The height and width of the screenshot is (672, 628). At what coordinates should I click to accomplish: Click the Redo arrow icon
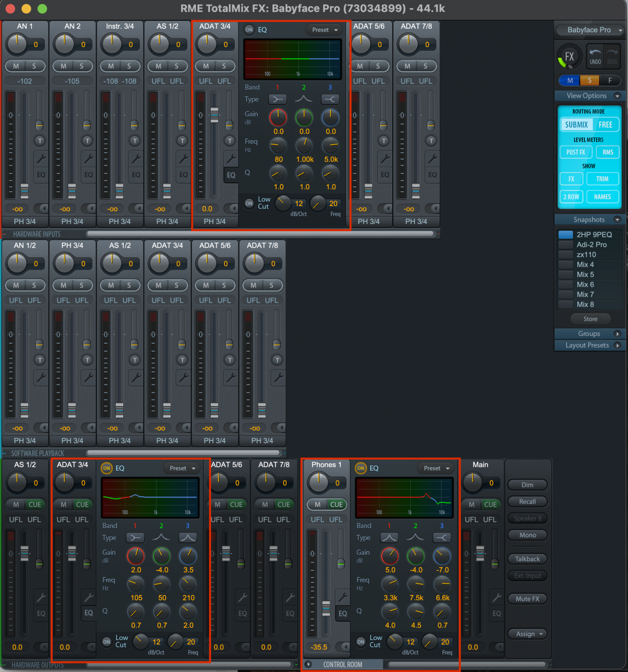612,56
